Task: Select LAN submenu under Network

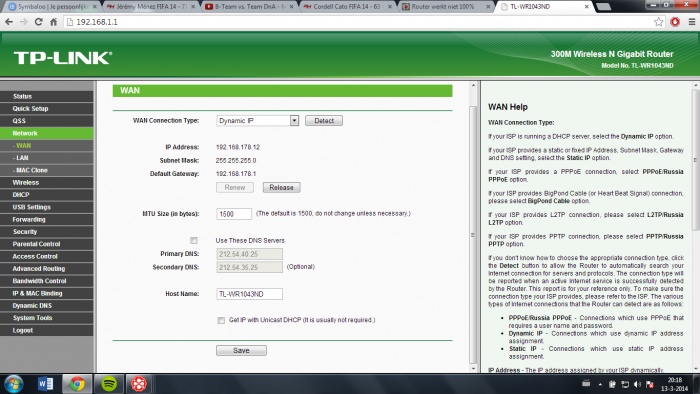Action: click(x=47, y=158)
